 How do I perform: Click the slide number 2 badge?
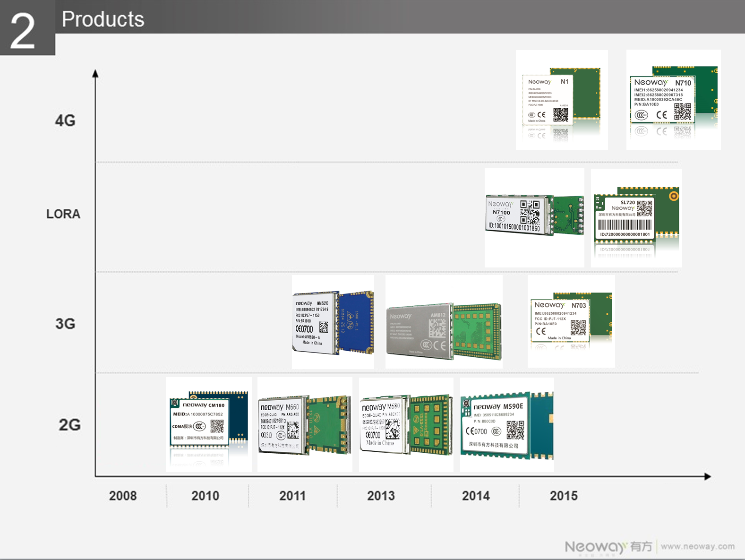tap(23, 30)
